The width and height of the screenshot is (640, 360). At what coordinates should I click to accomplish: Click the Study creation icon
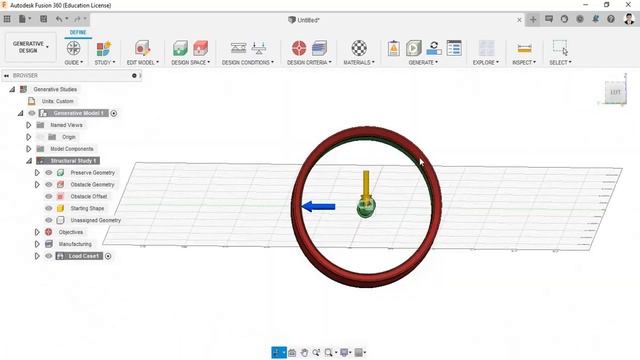click(104, 48)
